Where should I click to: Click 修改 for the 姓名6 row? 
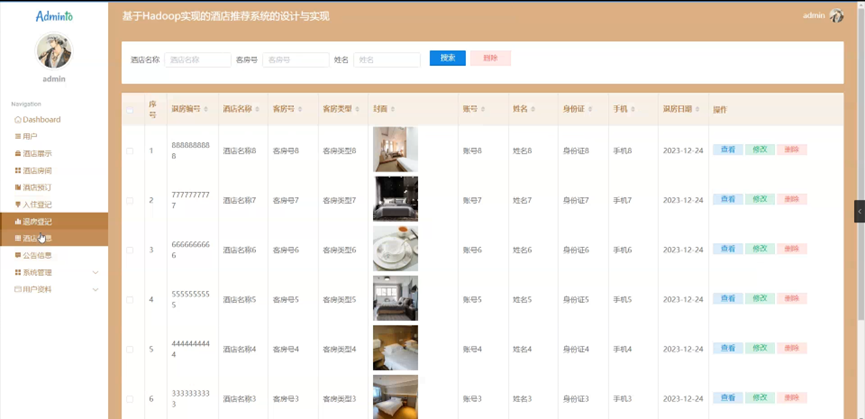pyautogui.click(x=760, y=249)
